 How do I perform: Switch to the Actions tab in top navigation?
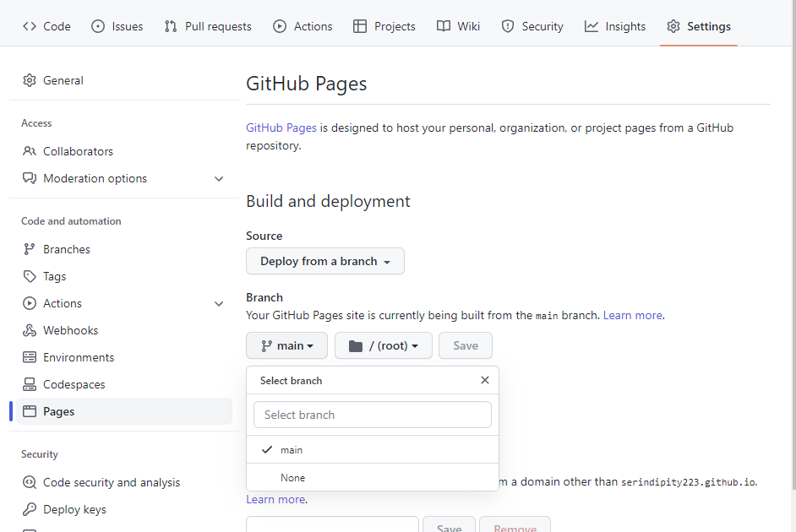303,26
